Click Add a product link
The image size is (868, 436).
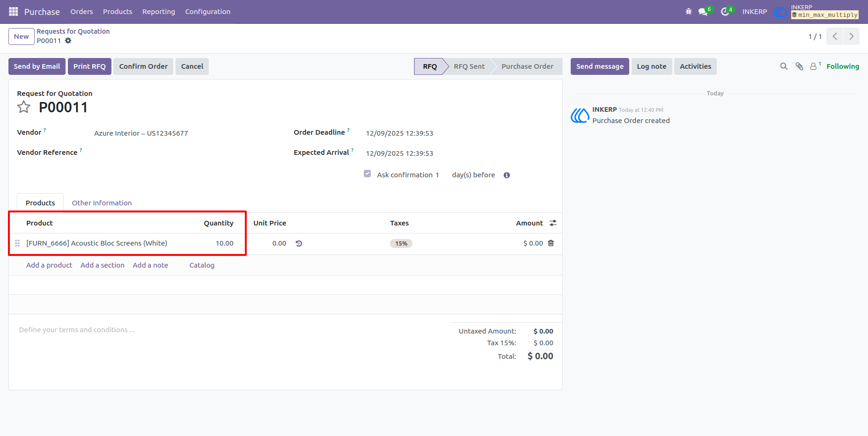49,265
